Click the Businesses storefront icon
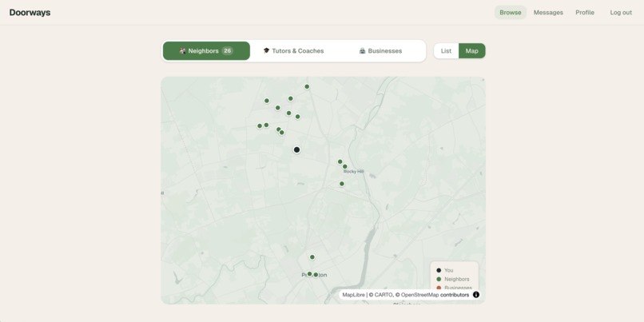Screen dimensions: 644x322 [362, 51]
